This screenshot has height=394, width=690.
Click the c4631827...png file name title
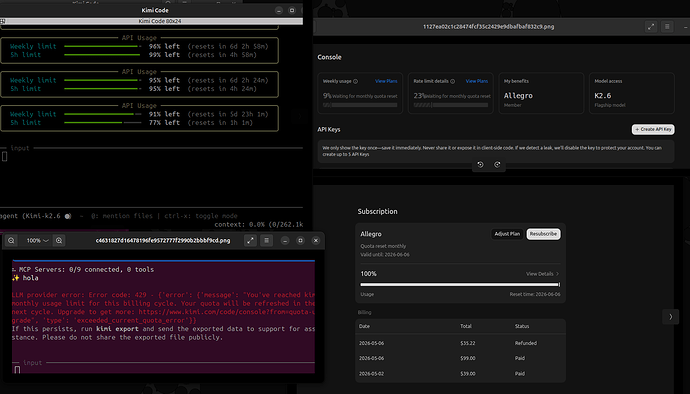(x=163, y=240)
